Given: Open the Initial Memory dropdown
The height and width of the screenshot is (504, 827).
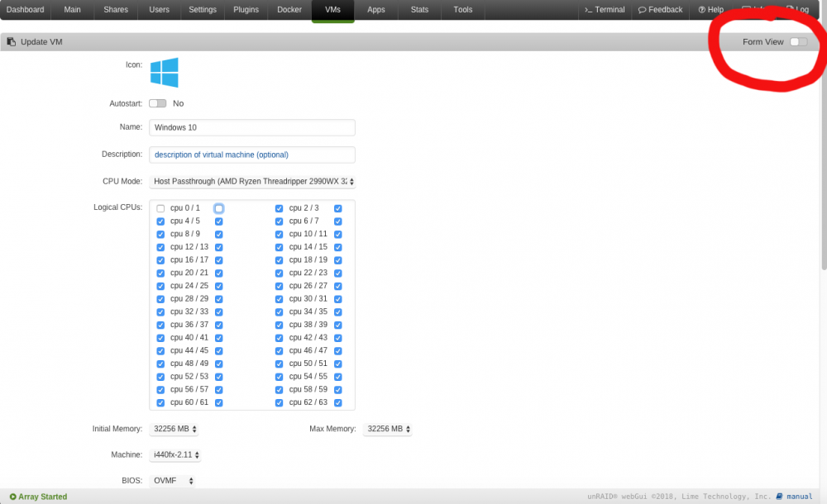Looking at the screenshot, I should pyautogui.click(x=174, y=429).
